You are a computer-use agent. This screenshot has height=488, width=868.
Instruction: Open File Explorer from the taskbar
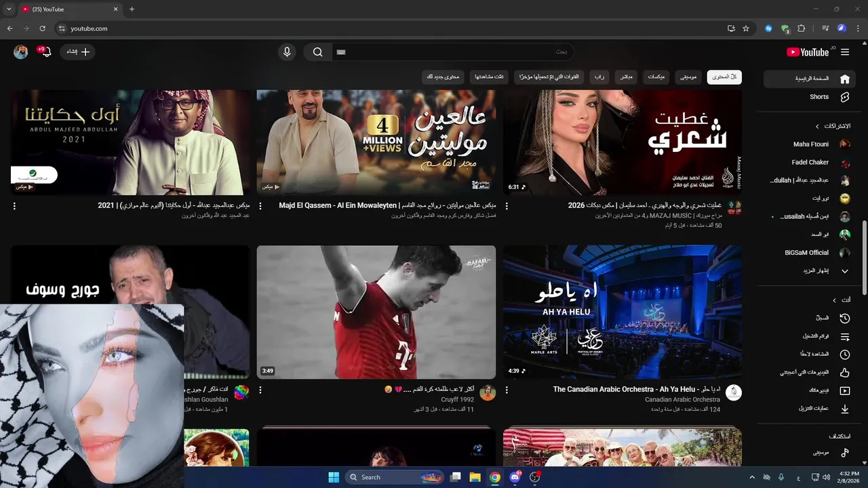(475, 477)
